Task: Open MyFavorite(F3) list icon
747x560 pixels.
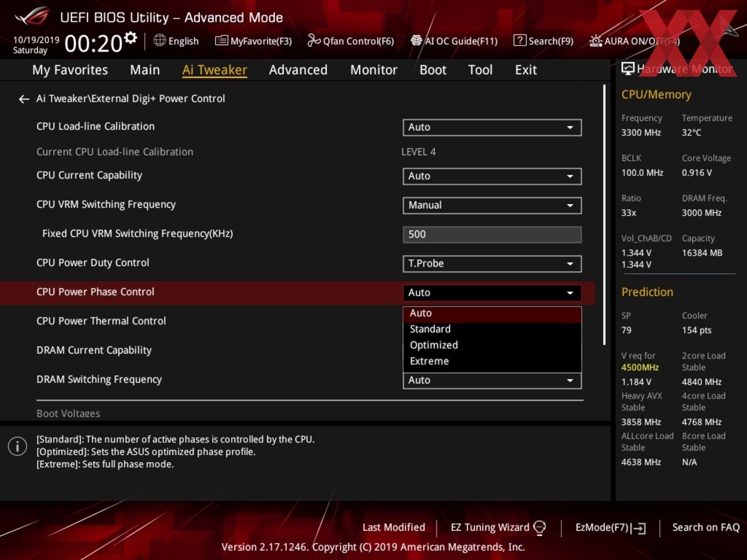Action: click(x=221, y=41)
